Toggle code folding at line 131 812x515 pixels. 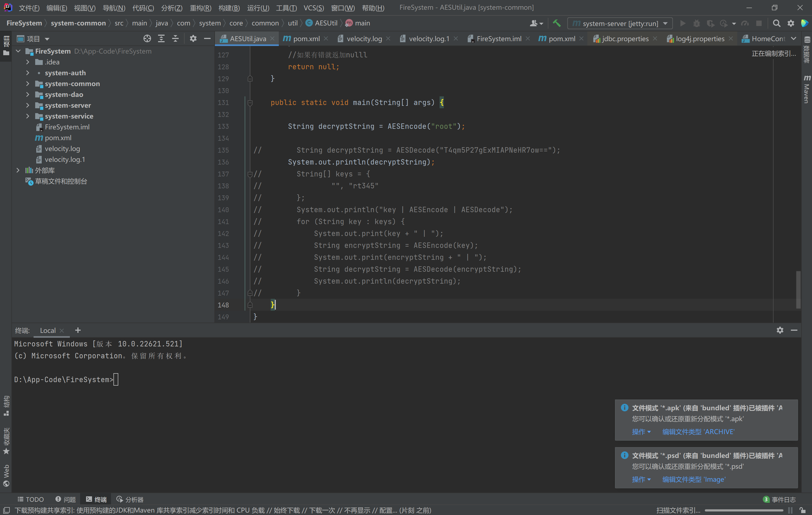tap(250, 103)
